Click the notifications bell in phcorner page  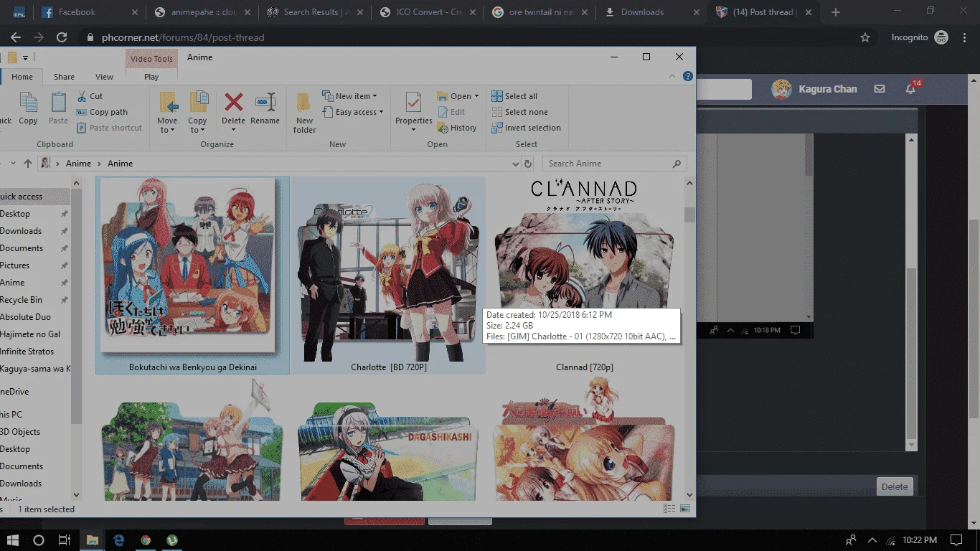tap(911, 88)
